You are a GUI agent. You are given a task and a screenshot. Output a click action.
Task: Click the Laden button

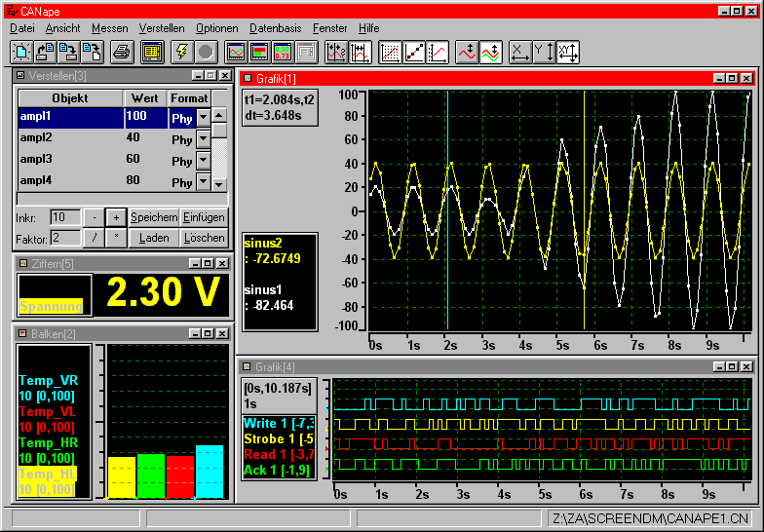pyautogui.click(x=154, y=238)
